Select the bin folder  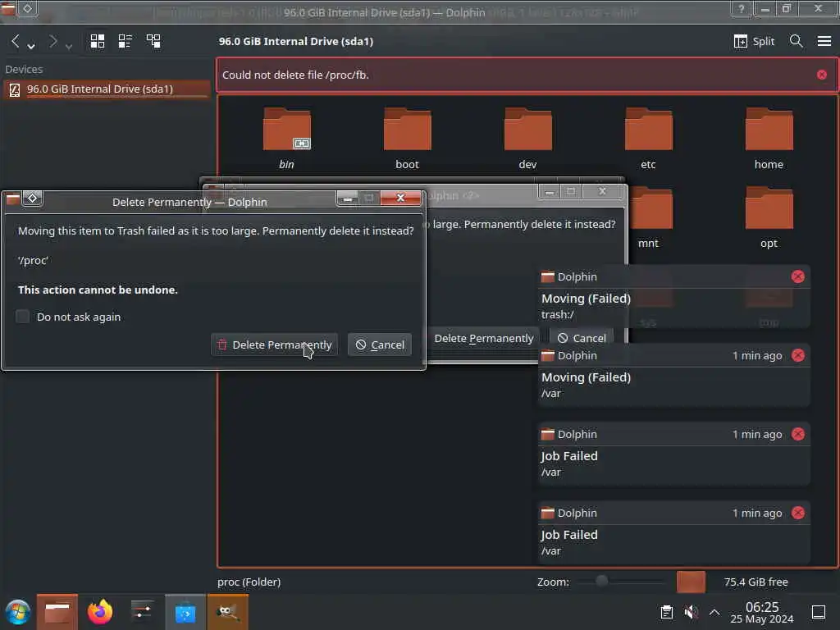click(x=286, y=139)
